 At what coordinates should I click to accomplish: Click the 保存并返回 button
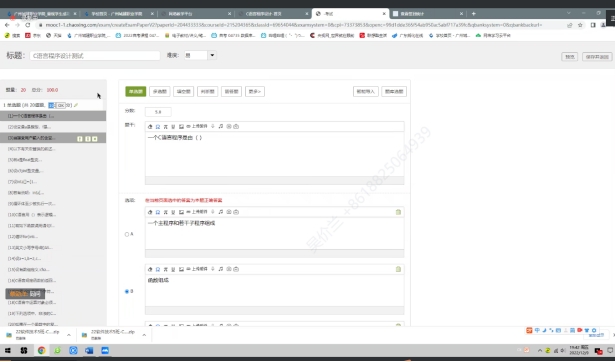click(597, 57)
